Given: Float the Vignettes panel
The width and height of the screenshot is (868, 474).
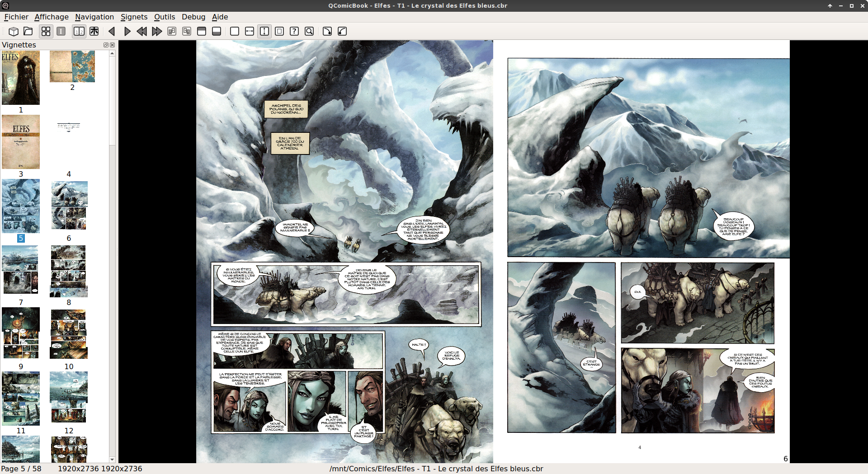Looking at the screenshot, I should [x=106, y=45].
